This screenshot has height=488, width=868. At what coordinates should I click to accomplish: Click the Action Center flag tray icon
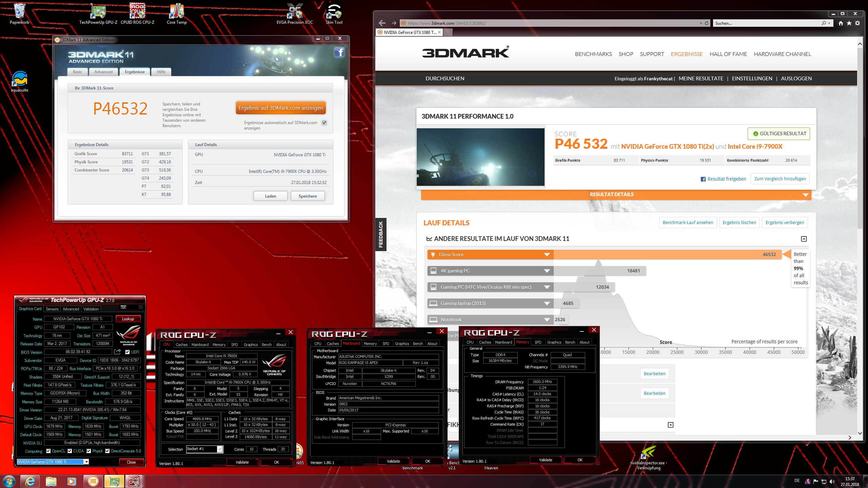815,482
